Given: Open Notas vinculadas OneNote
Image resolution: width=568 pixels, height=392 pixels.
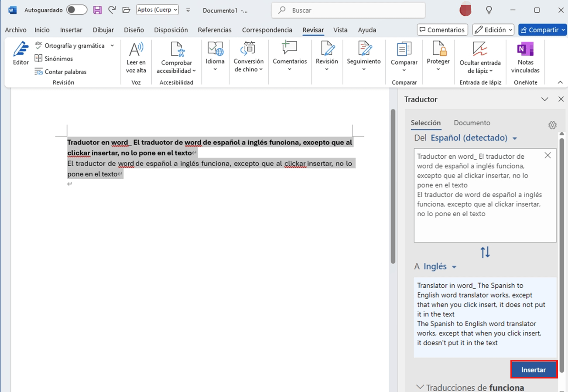Looking at the screenshot, I should [x=525, y=58].
